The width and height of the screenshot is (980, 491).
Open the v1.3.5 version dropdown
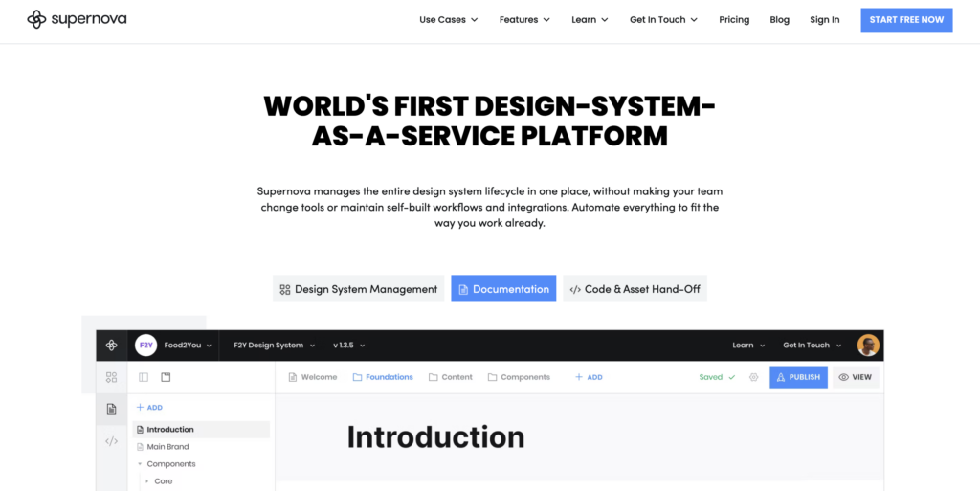tap(348, 346)
